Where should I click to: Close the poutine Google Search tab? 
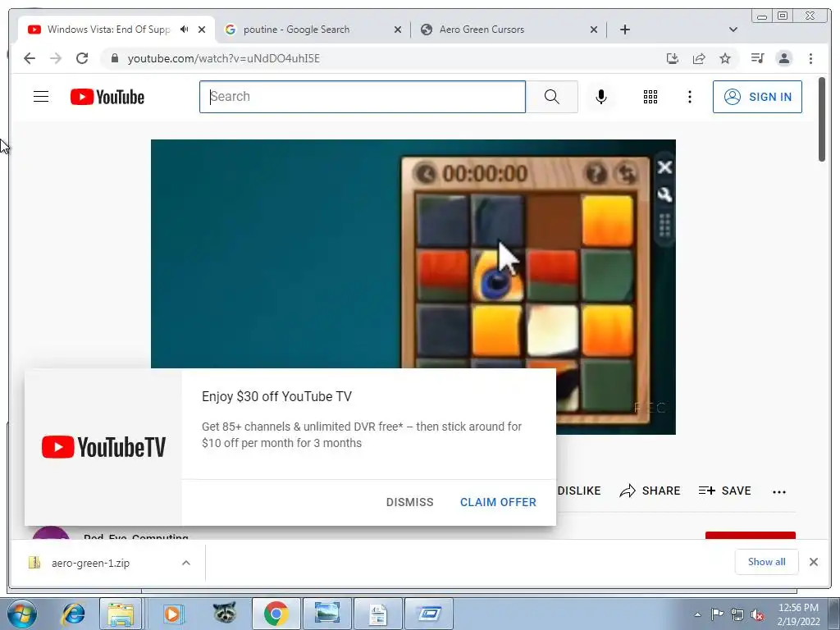point(398,30)
